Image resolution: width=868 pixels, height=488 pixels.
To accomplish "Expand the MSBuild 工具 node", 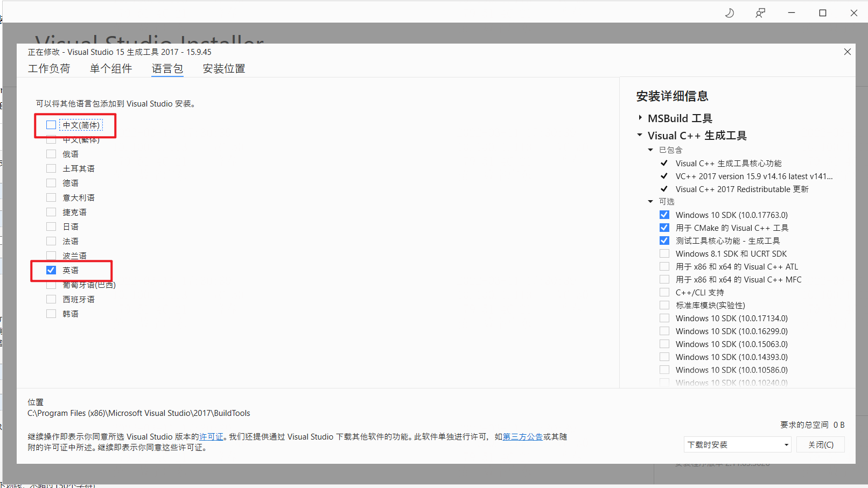I will [640, 118].
